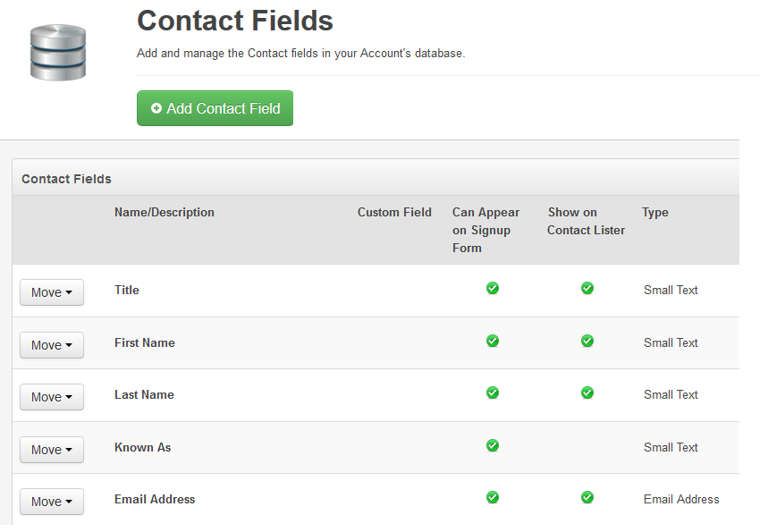Expand Move dropdown for Last Name

coord(52,397)
